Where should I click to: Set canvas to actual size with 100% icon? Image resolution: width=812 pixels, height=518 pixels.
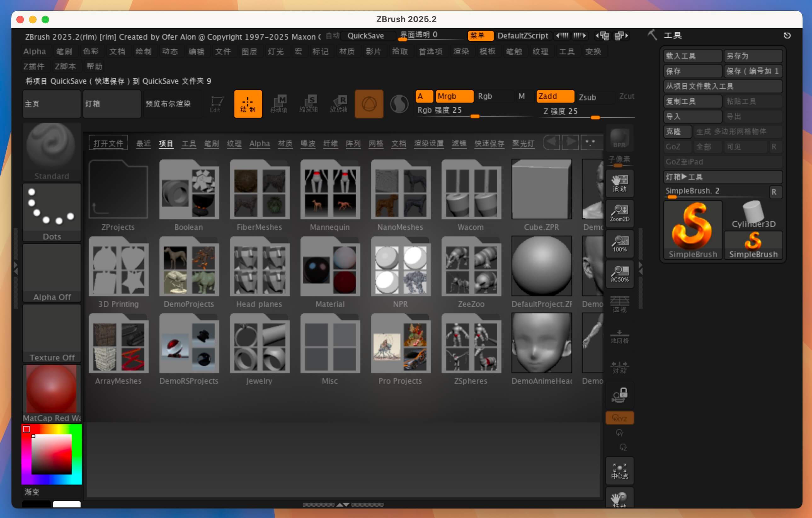[x=620, y=244]
